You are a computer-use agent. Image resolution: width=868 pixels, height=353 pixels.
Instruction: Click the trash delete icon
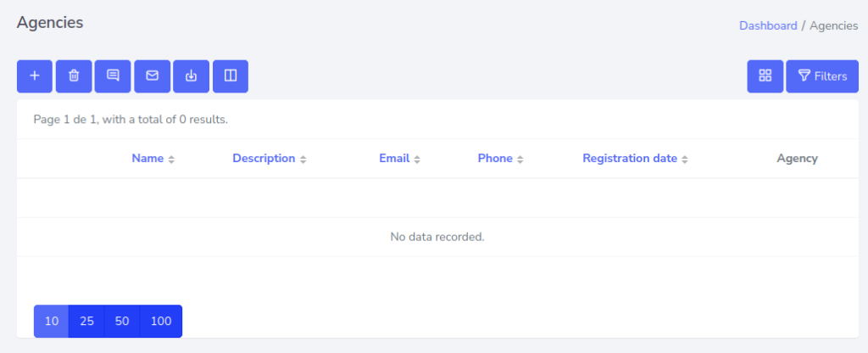(74, 76)
